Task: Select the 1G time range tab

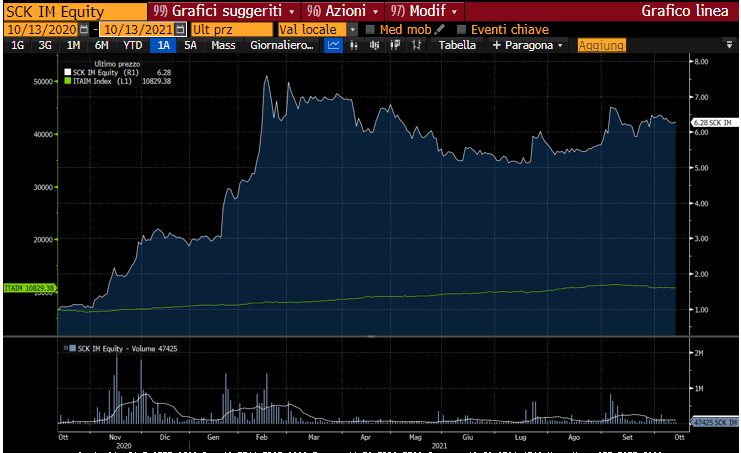Action: 17,45
